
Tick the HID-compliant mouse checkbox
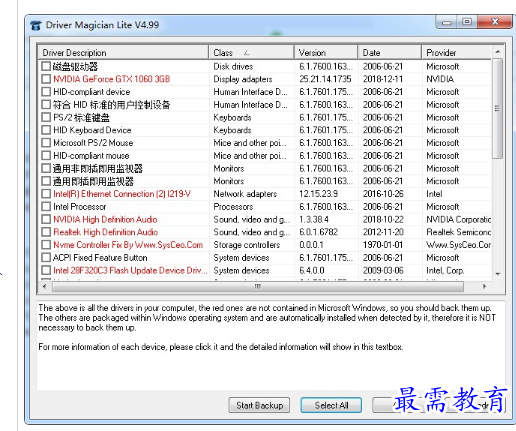[46, 156]
